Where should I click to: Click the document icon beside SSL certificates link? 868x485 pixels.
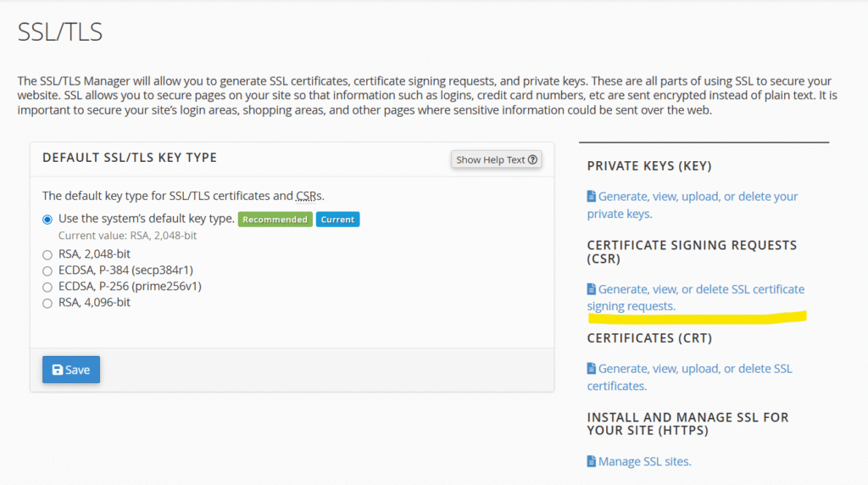pos(591,368)
